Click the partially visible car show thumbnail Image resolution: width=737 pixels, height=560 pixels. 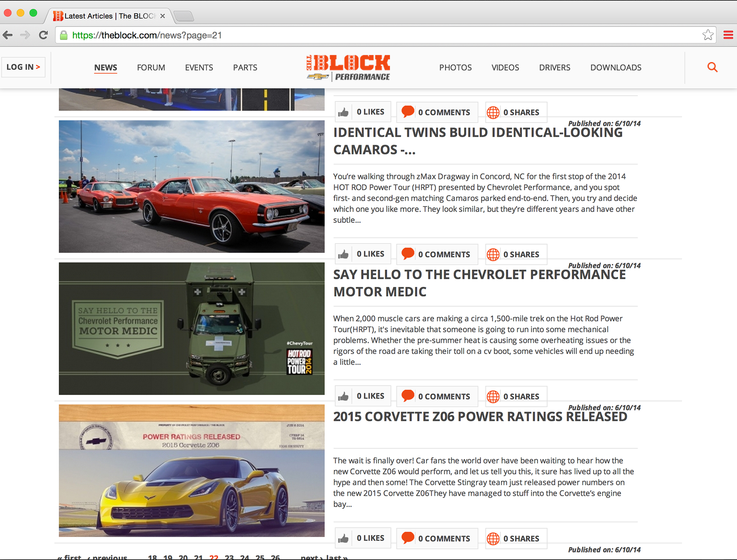[x=192, y=99]
